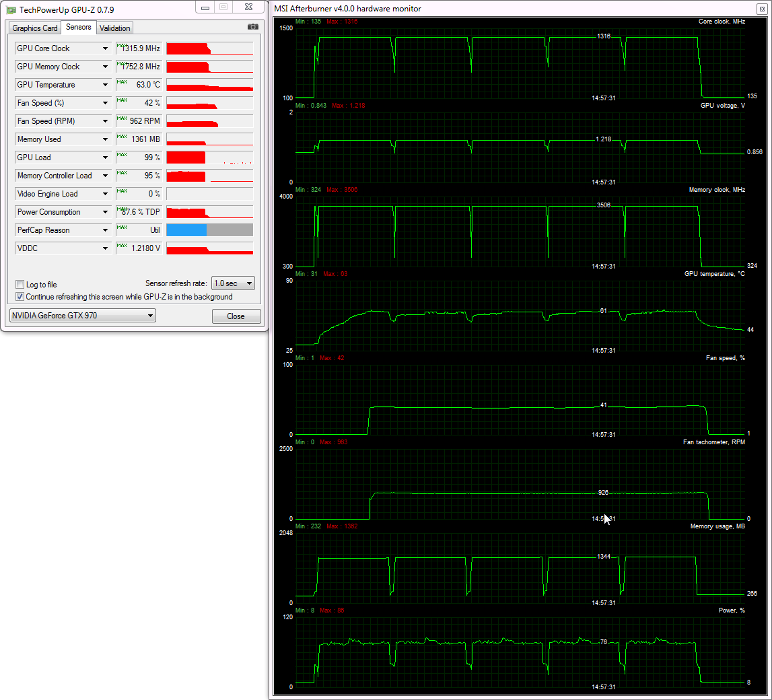
Task: Click the Memory clock, MHz graph in Afterburner
Action: point(520,232)
